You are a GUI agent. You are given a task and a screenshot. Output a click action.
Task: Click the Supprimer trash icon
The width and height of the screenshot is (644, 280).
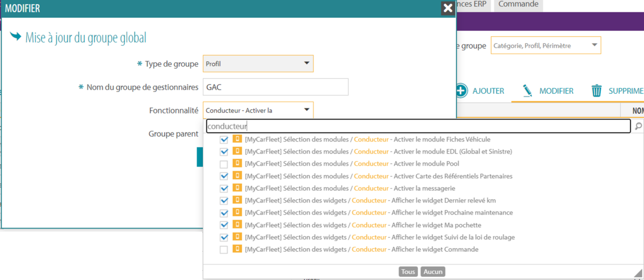(597, 91)
